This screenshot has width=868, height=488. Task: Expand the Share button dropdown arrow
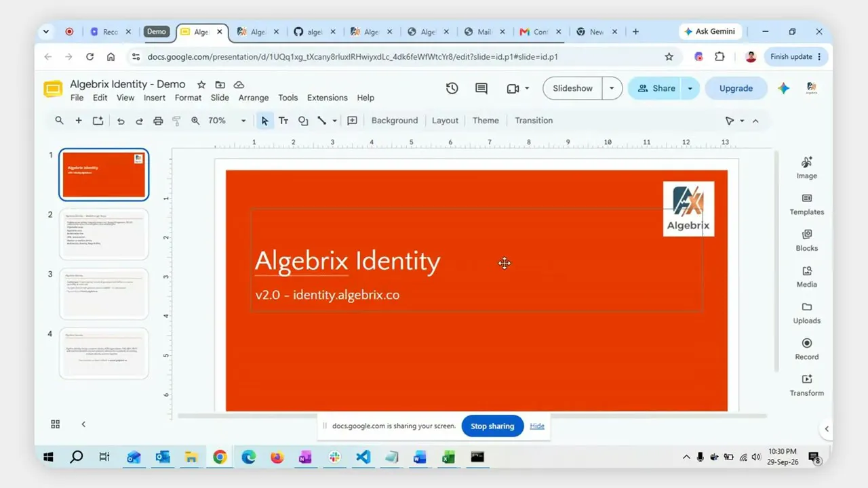click(690, 88)
